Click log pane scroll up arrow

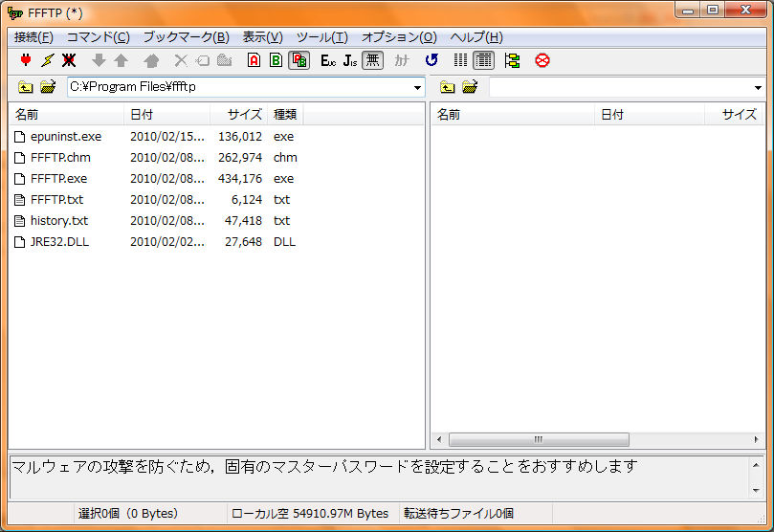(756, 465)
